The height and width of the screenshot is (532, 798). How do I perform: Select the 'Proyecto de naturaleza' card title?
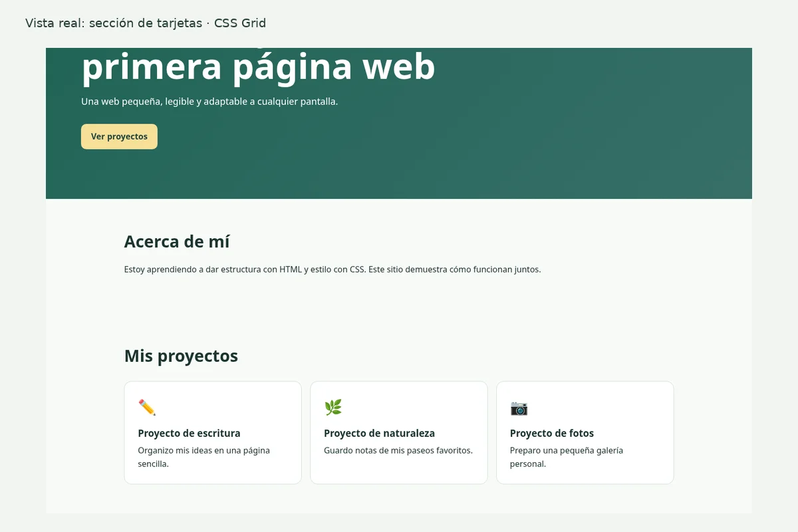pyautogui.click(x=379, y=434)
